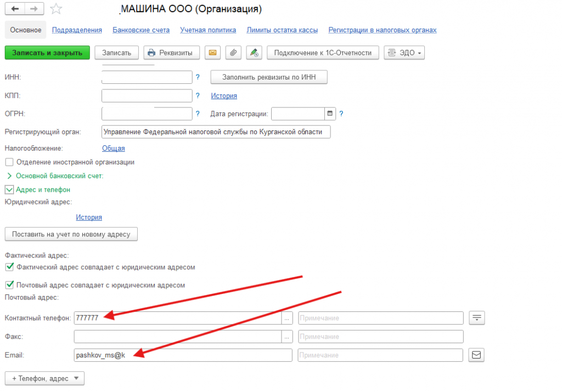This screenshot has height=392, width=562.
Task: Open Банковские счета tab
Action: click(141, 30)
